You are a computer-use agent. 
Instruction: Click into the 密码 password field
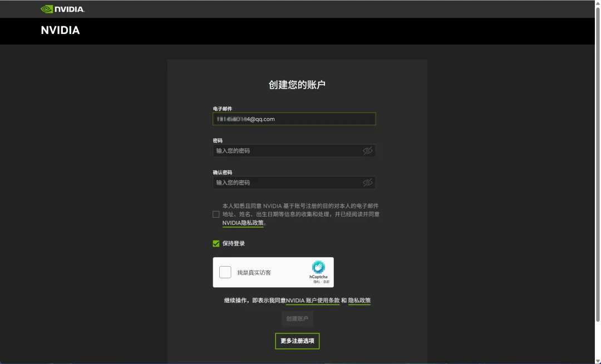[294, 151]
